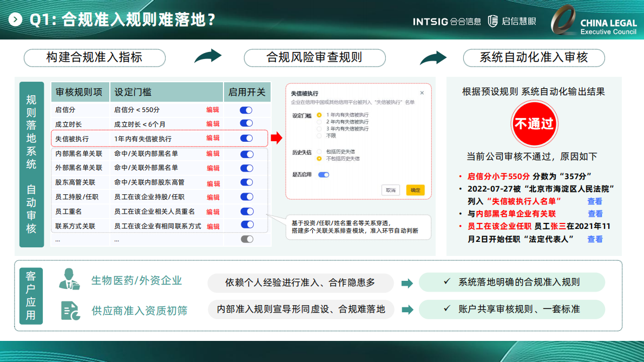This screenshot has width=644, height=362.
Task: Click the INTSIG 合合信息 logo
Action: (445, 22)
